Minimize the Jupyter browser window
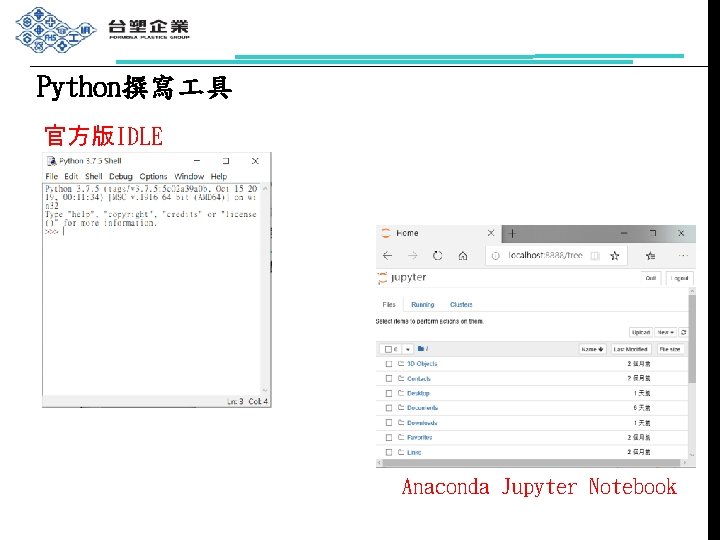 click(624, 233)
